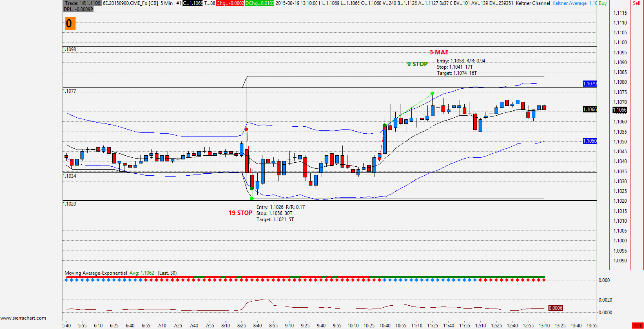
Task: Click the 1.1077 horizontal line label
Action: click(69, 91)
